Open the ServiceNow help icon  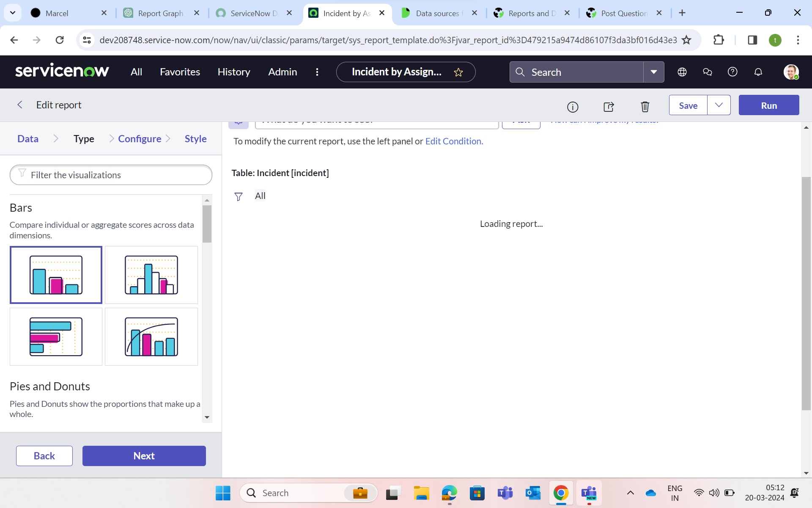coord(732,72)
